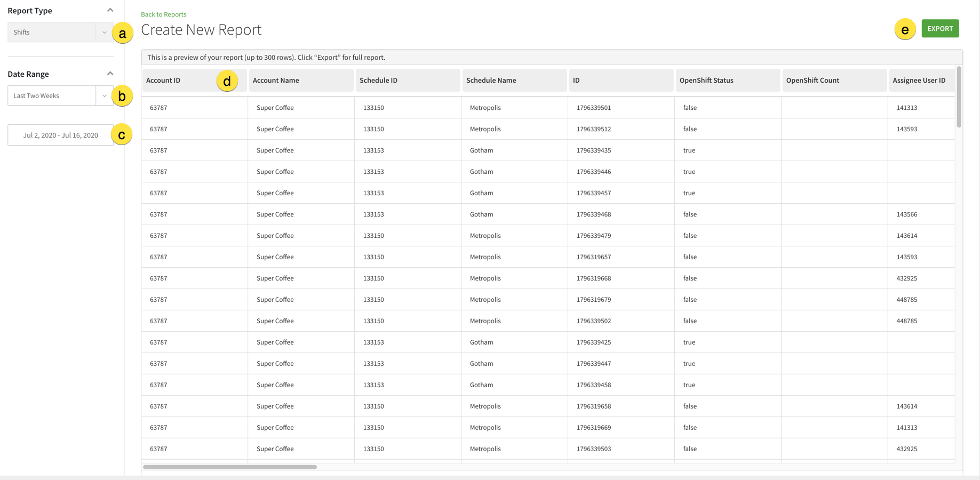Image resolution: width=980 pixels, height=480 pixels.
Task: Follow the Back to Reports link
Action: tap(163, 14)
